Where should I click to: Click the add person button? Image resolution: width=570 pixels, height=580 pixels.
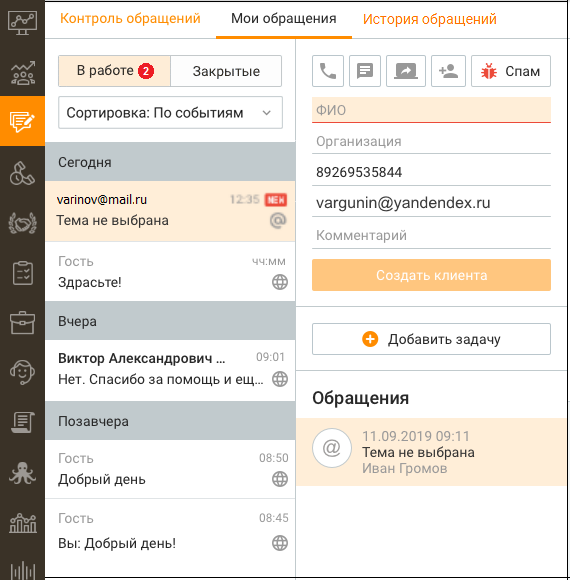coord(448,71)
